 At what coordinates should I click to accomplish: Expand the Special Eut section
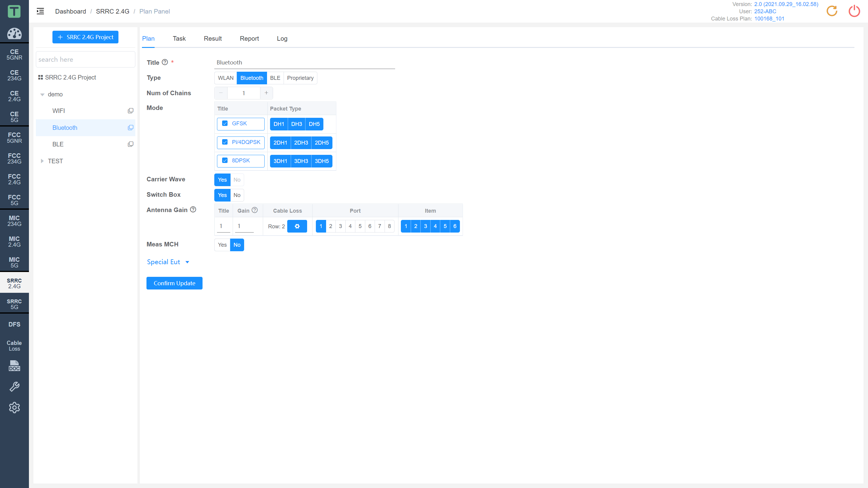[x=168, y=261]
